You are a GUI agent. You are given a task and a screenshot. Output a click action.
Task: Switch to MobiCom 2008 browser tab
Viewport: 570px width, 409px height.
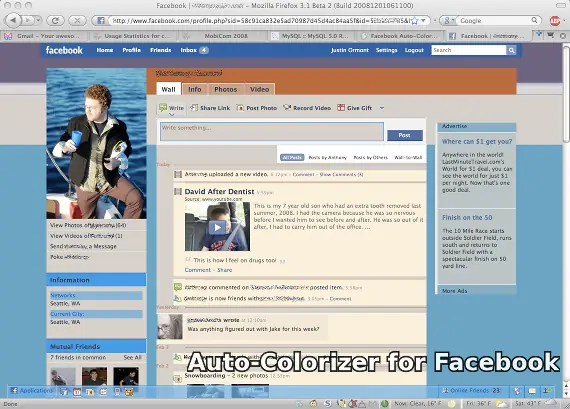[x=223, y=36]
